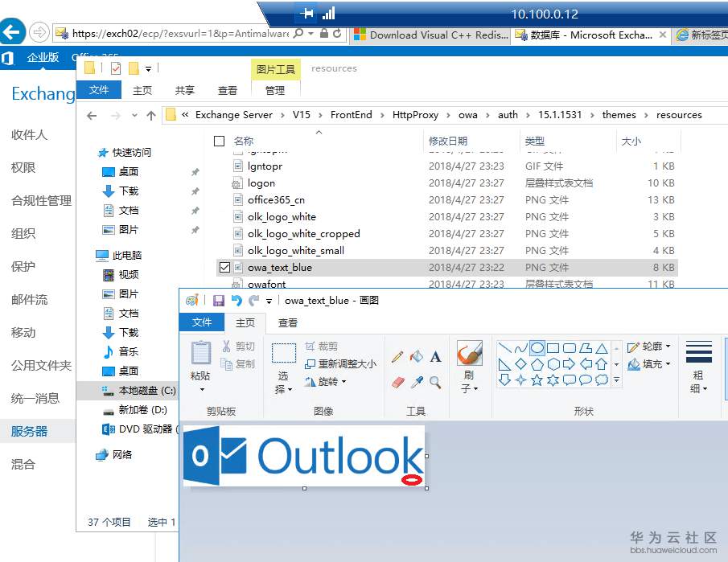Select 新加卷 (D:) in navigation pane
The height and width of the screenshot is (562, 728).
tap(134, 410)
